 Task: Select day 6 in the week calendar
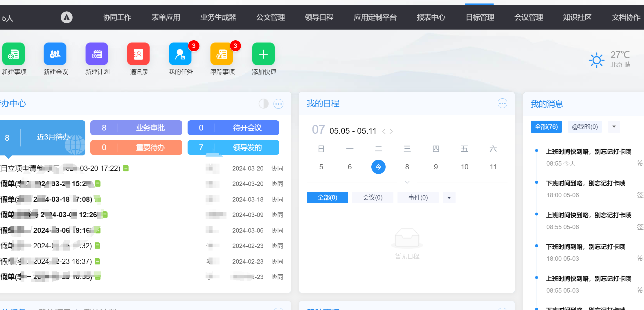coord(350,167)
